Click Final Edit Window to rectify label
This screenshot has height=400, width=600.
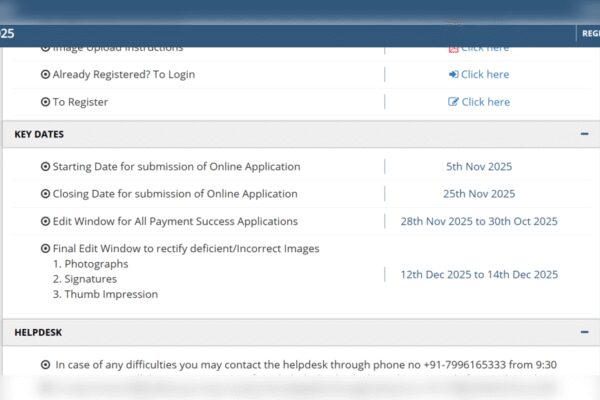pos(186,248)
